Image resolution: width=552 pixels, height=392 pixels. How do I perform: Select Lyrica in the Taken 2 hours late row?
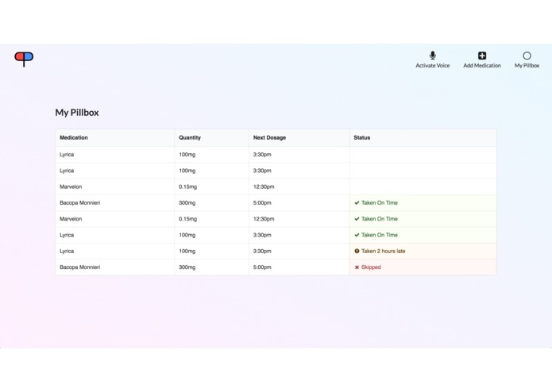click(x=67, y=251)
